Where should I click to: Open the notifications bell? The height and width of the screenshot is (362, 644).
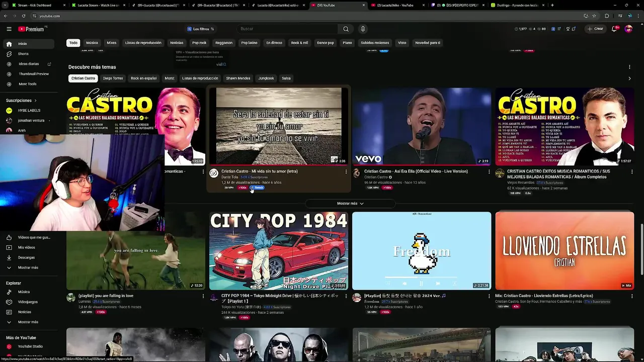pyautogui.click(x=614, y=29)
